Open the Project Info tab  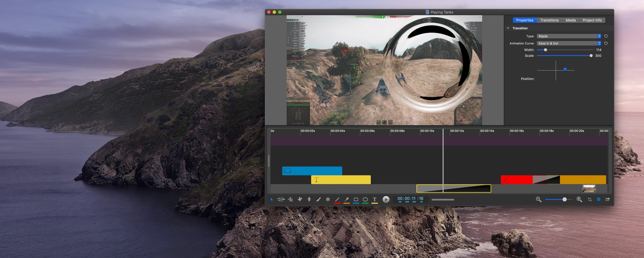592,20
